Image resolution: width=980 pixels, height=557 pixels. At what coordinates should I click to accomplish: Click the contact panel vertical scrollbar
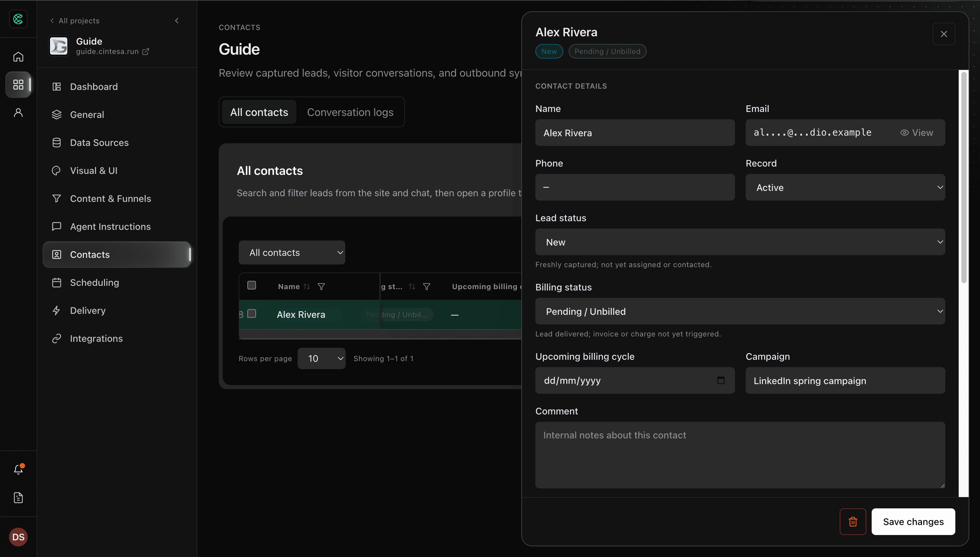tap(964, 177)
